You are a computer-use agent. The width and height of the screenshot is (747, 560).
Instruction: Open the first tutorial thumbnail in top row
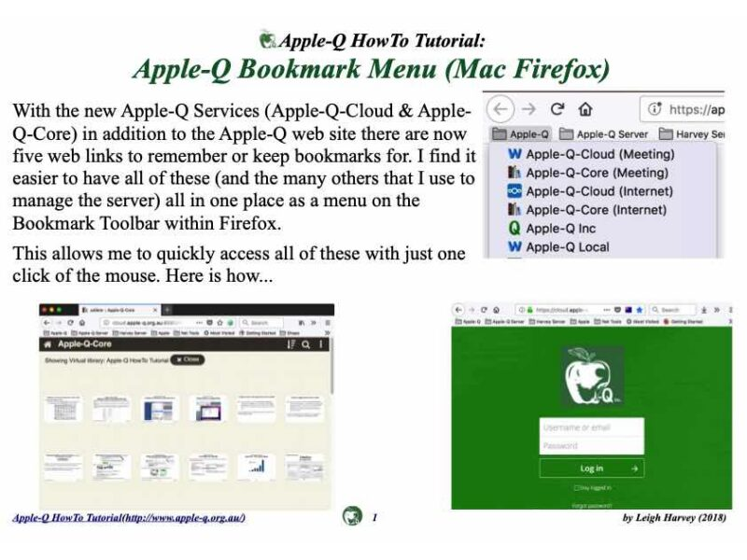click(x=63, y=408)
